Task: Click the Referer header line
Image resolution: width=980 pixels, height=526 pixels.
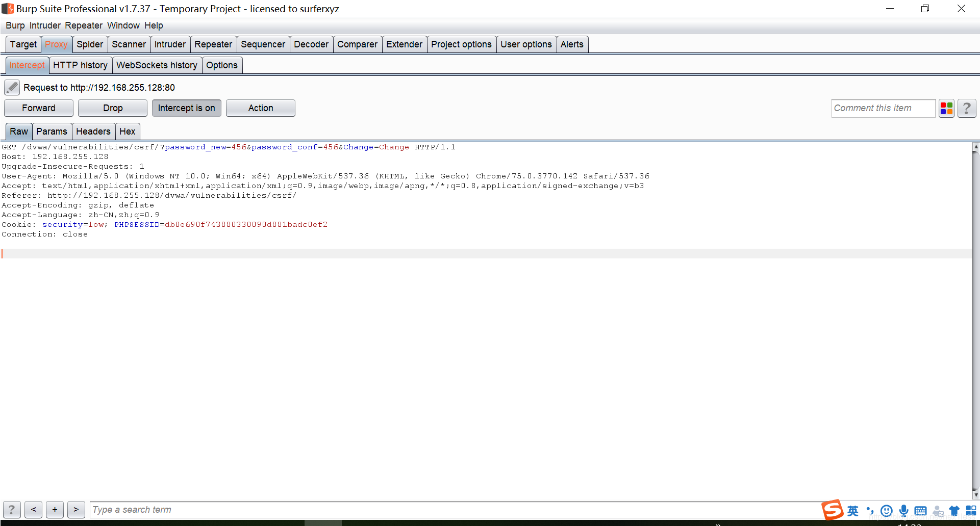Action: click(x=149, y=196)
